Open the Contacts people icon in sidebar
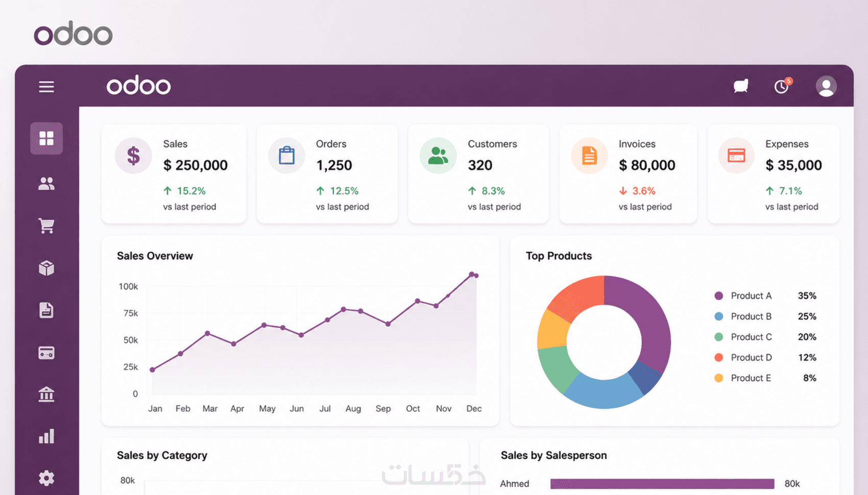 (x=46, y=184)
